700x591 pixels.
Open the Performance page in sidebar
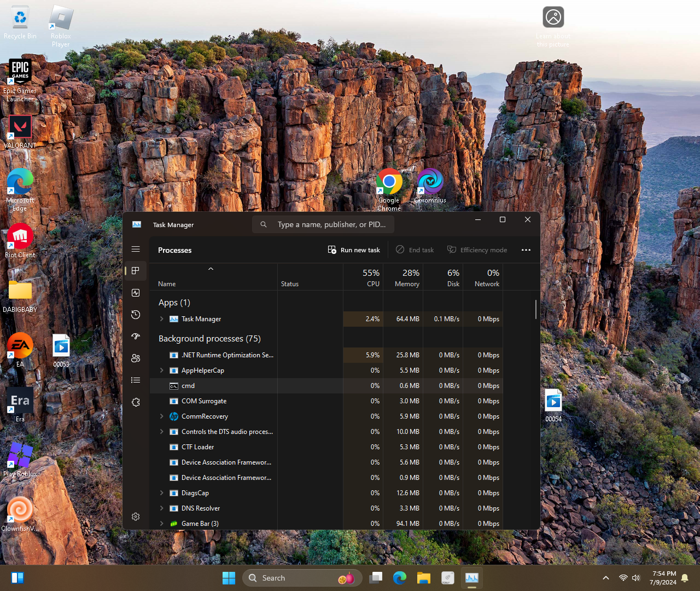tap(136, 293)
